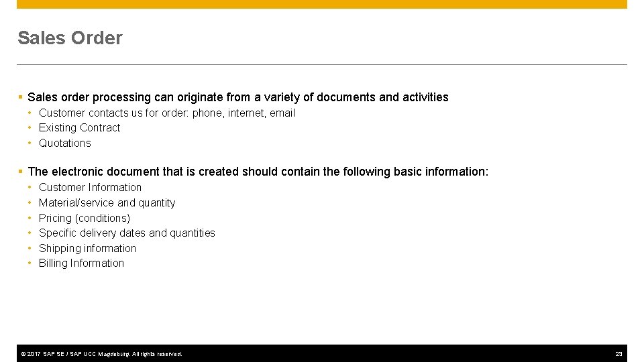The image size is (644, 362).
Task: Click the 'Sales Order' slide title
Action: point(70,38)
